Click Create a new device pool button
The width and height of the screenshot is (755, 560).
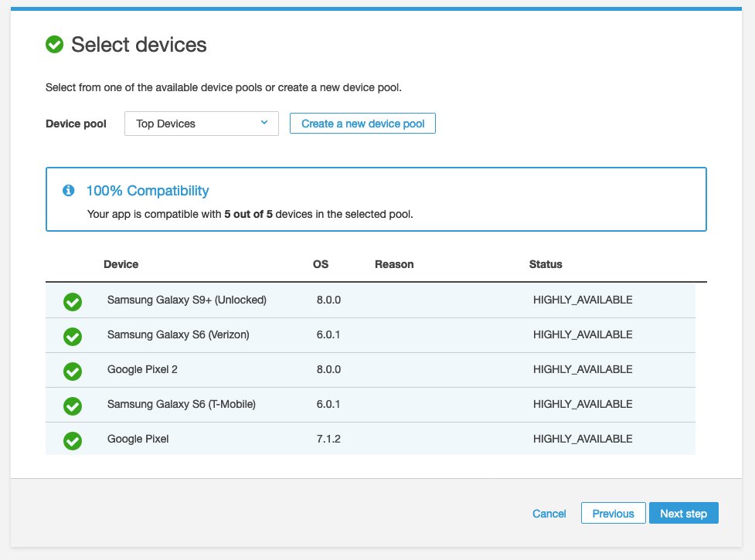pyautogui.click(x=362, y=124)
